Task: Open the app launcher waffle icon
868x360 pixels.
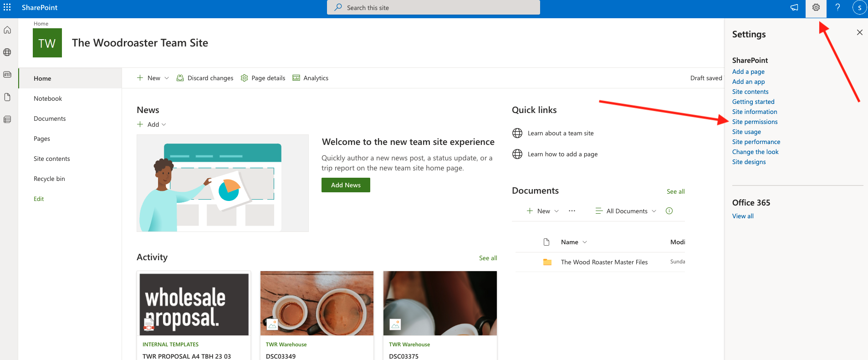Action: 7,7
